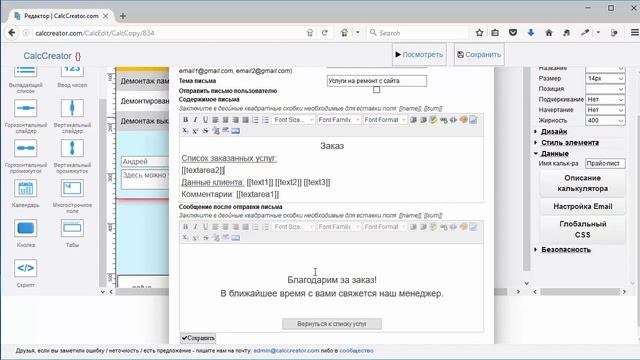This screenshot has height=360, width=640.
Task: Center text in the email content editor
Action: pyautogui.click(x=225, y=120)
